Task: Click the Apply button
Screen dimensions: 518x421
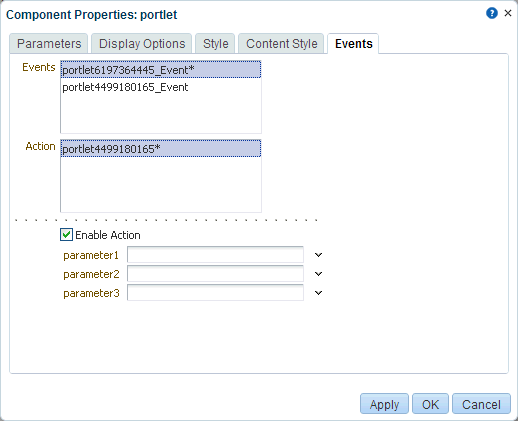Action: click(384, 404)
